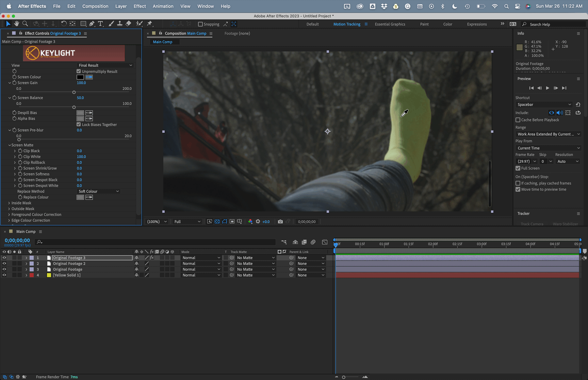Go to first frame in Preview panel

pos(532,88)
